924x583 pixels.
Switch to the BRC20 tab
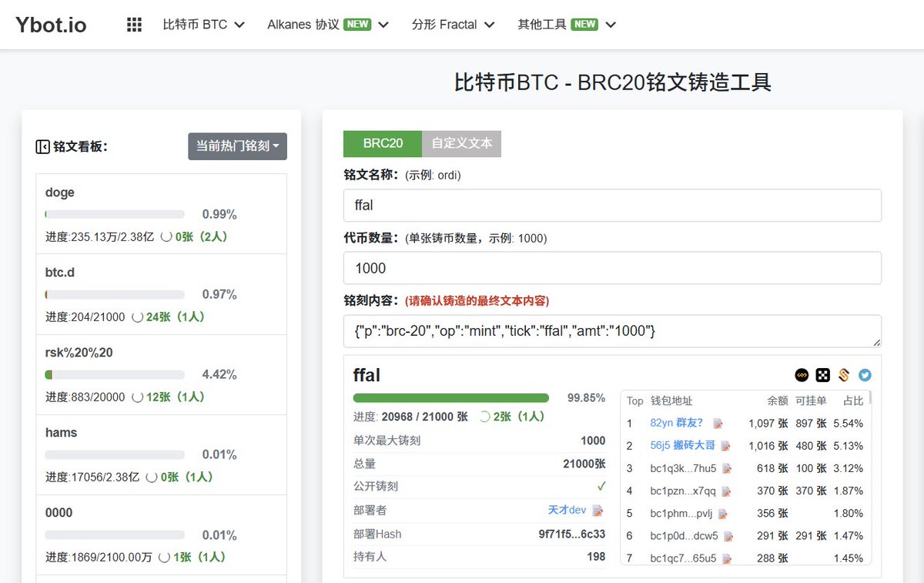click(x=383, y=143)
